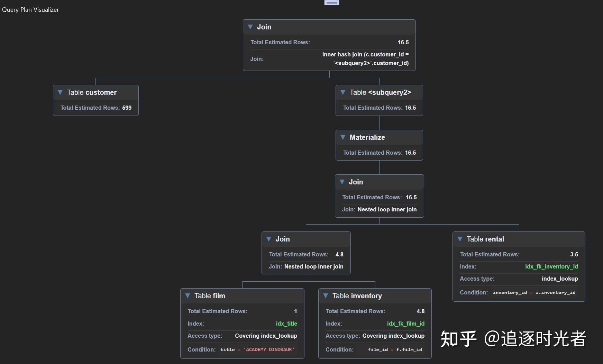Toggle collapse of the Join node with 4.8 rows

[269, 239]
